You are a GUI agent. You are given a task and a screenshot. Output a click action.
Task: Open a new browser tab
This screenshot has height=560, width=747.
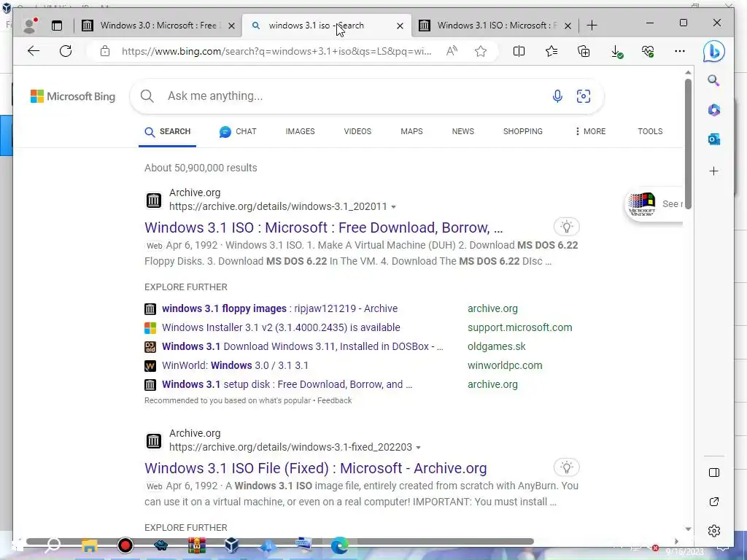point(592,26)
